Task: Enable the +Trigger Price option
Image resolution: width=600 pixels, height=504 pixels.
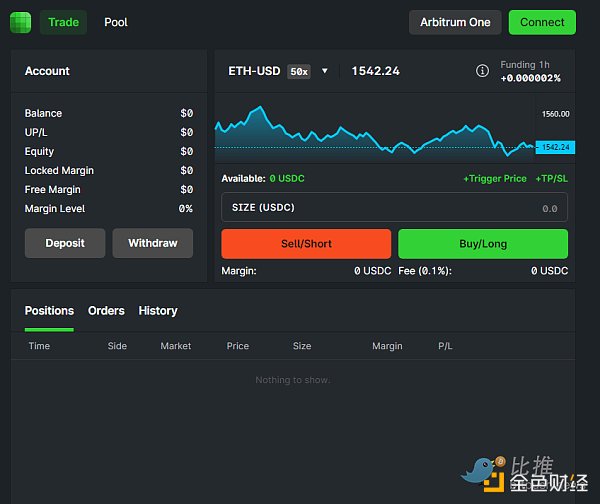Action: [x=494, y=178]
